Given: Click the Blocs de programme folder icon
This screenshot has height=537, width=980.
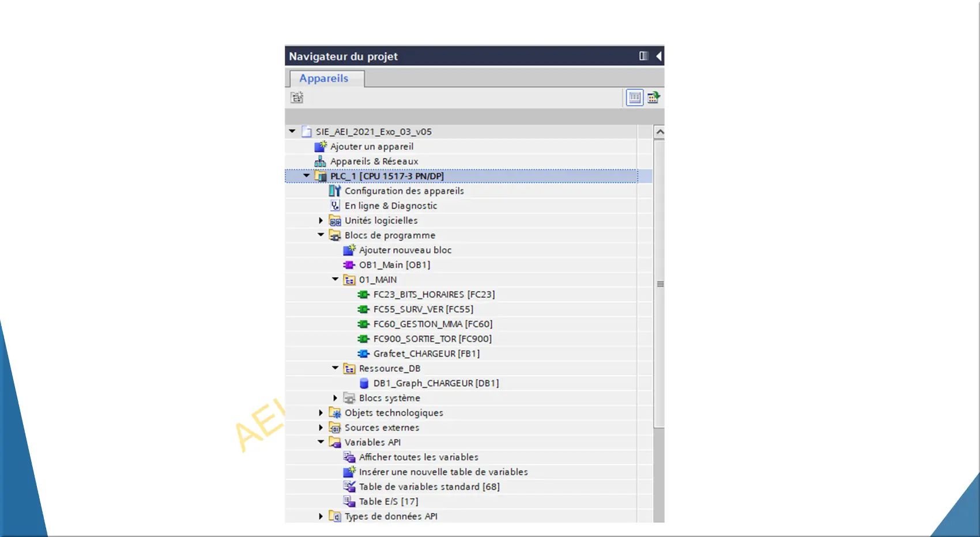Looking at the screenshot, I should click(335, 235).
